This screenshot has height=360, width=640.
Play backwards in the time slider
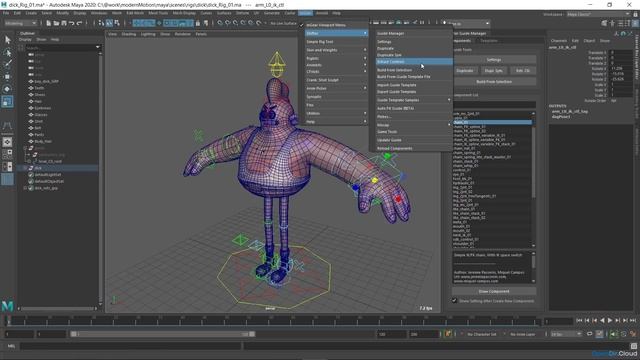(x=602, y=321)
